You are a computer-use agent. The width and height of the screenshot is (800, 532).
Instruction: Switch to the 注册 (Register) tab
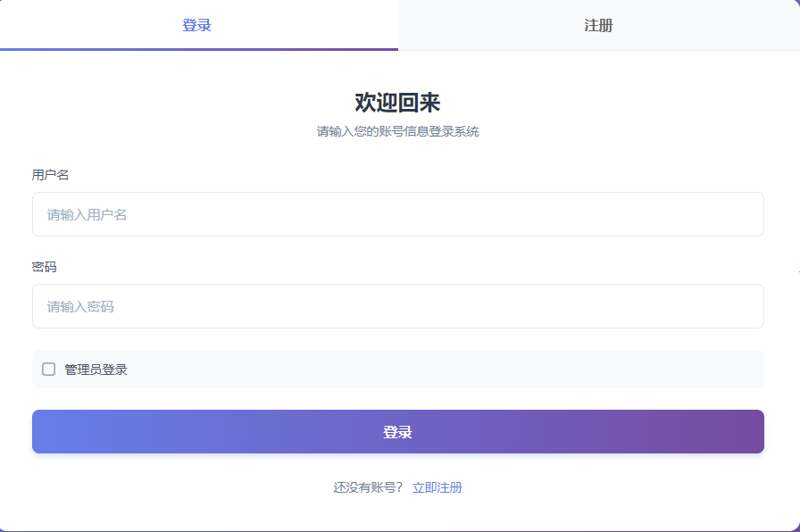coord(599,25)
